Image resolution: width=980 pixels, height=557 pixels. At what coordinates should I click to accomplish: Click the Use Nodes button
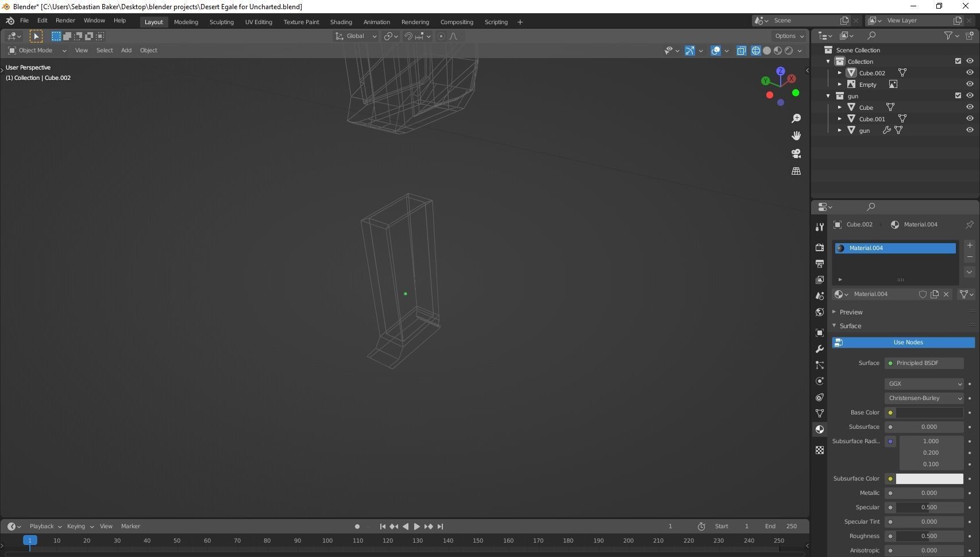[x=904, y=343]
